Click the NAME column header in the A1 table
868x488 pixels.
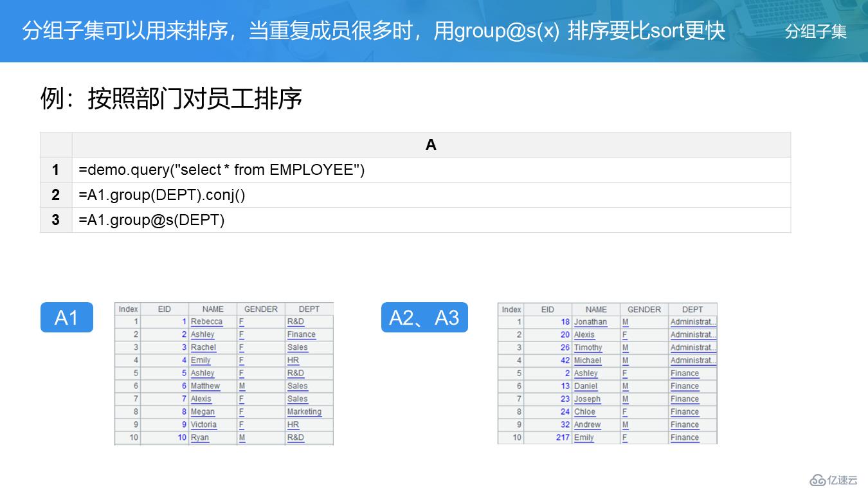[213, 309]
